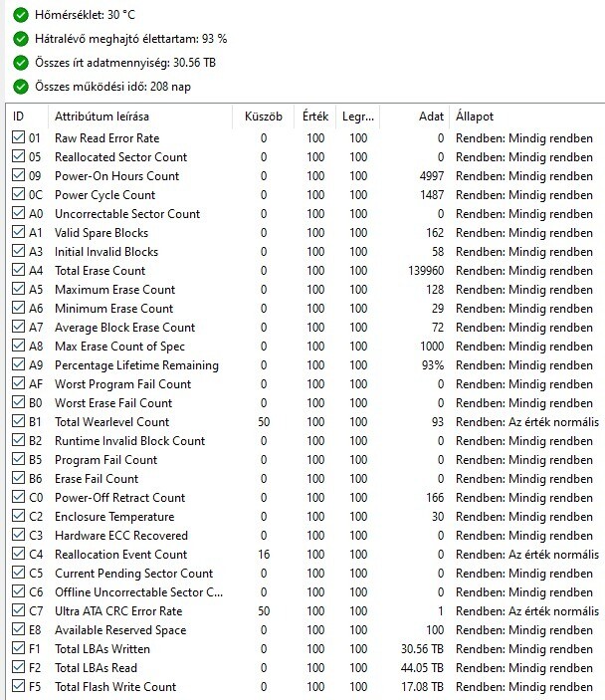Viewport: 605px width, 700px height.
Task: Select the Enclosure Temperature row label
Action: tap(114, 517)
